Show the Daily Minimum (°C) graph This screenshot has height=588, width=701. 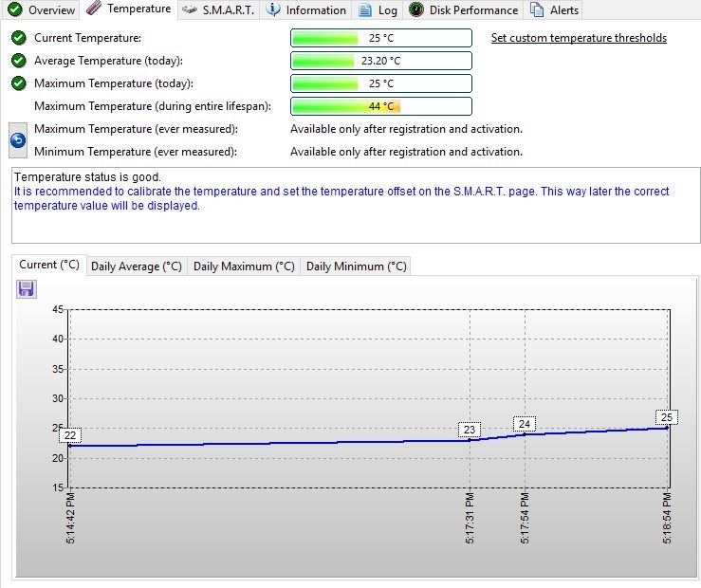tap(356, 266)
